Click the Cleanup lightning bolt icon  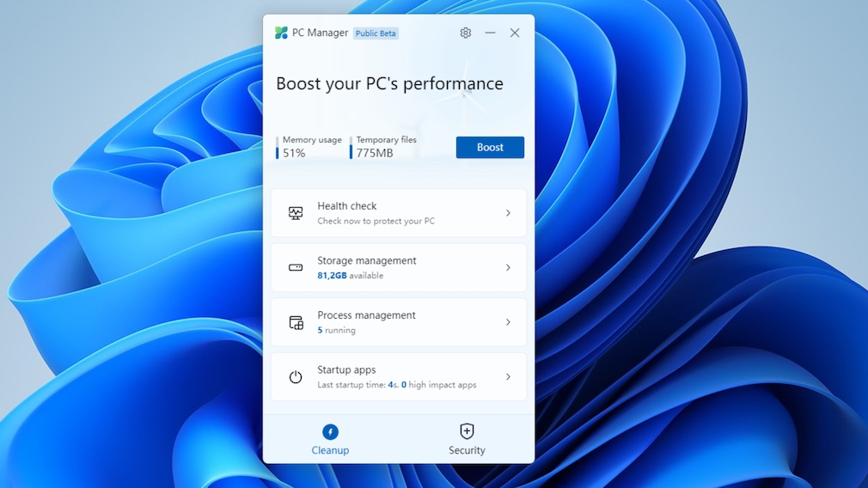click(x=330, y=431)
